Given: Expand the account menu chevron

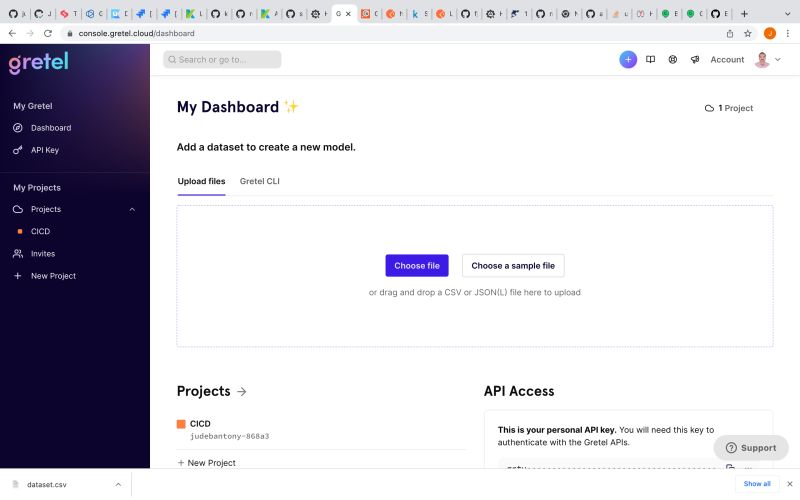Looking at the screenshot, I should pyautogui.click(x=778, y=60).
